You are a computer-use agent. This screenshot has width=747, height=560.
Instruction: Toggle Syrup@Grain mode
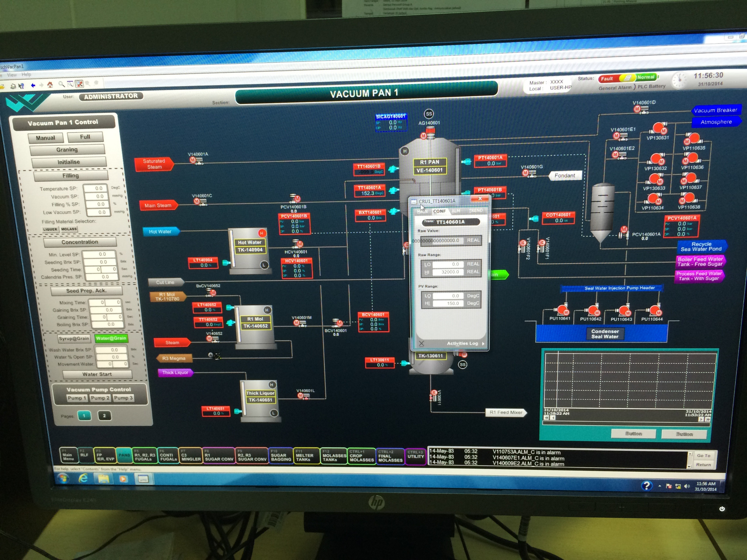click(74, 339)
